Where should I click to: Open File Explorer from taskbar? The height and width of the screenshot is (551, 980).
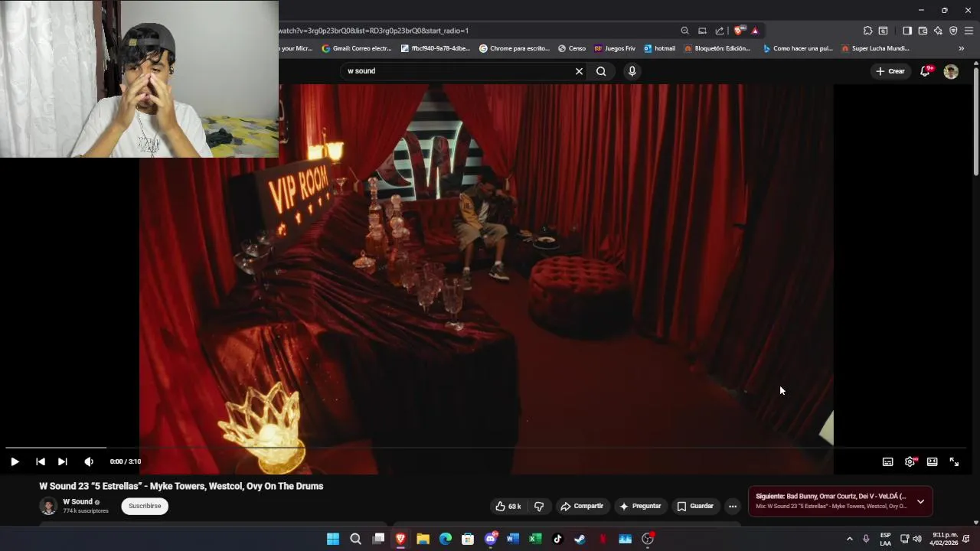[423, 539]
